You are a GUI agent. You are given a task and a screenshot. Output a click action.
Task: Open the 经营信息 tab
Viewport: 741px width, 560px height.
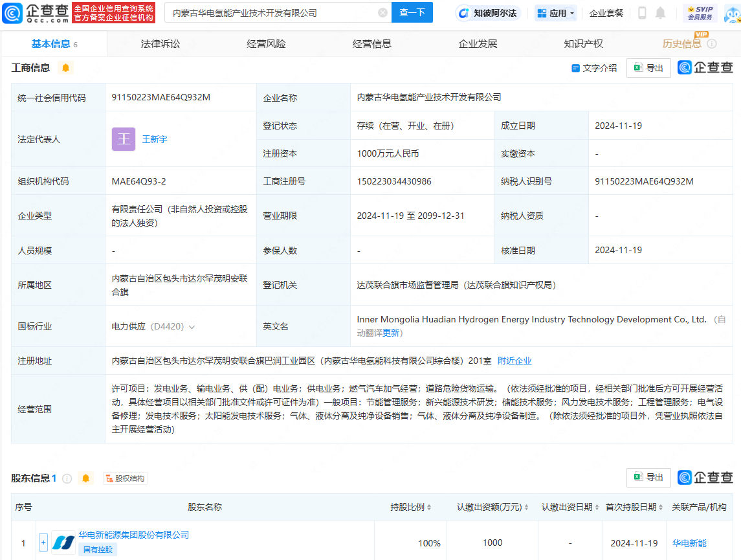click(x=372, y=44)
